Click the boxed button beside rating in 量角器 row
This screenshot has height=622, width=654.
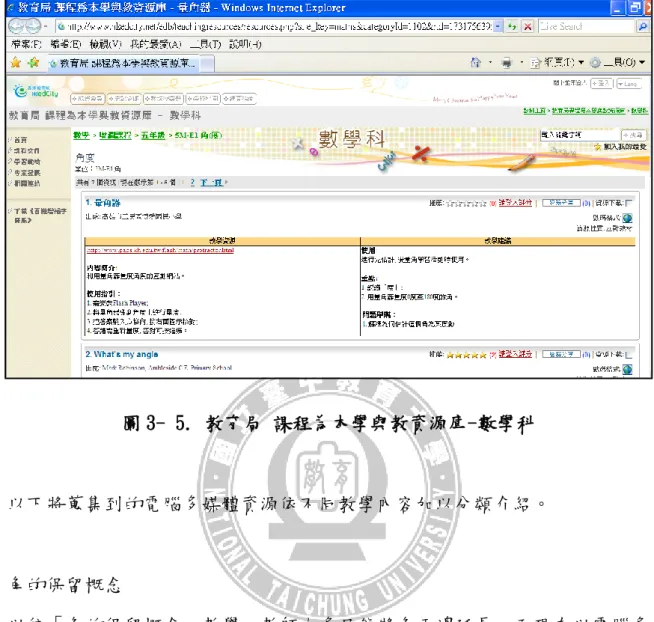click(x=561, y=203)
